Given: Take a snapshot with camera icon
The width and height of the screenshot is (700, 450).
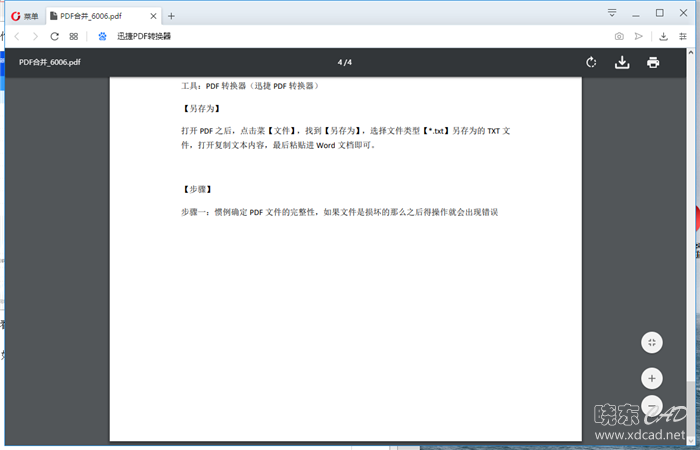Looking at the screenshot, I should [619, 36].
